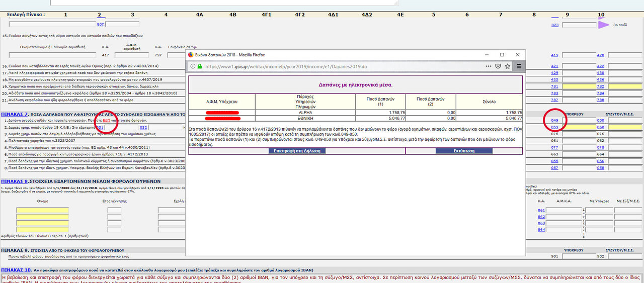Click code 059 link

click(x=555, y=127)
